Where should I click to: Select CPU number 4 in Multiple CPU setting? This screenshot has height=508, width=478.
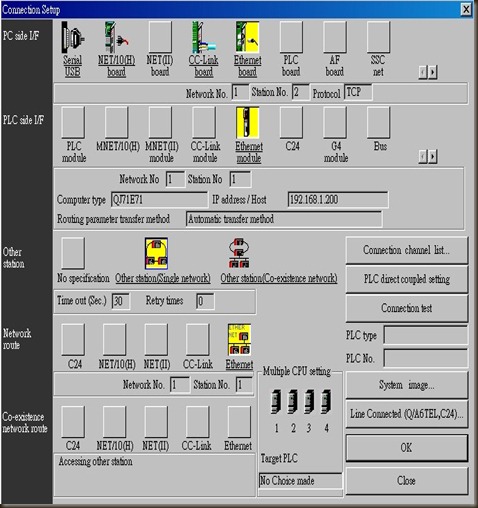point(326,401)
